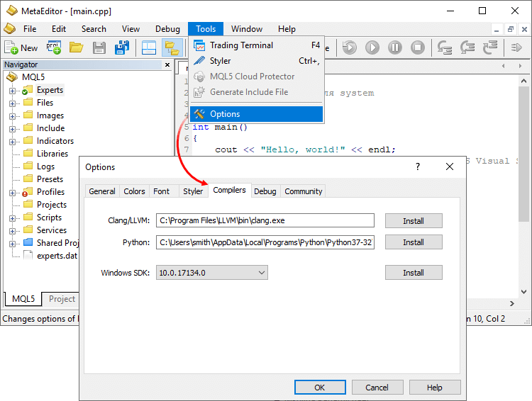Expand the Experts folder in Navigator
532x401 pixels.
click(x=12, y=91)
